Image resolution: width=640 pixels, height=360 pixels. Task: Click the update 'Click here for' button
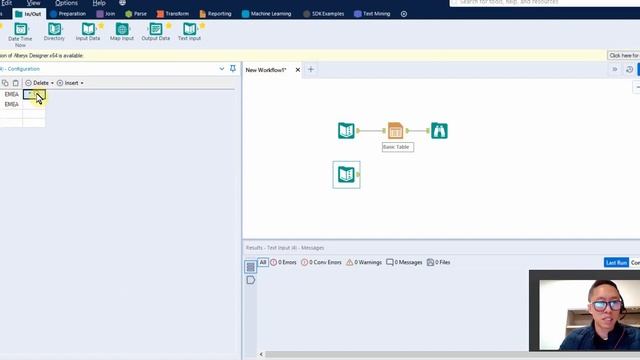coord(623,56)
